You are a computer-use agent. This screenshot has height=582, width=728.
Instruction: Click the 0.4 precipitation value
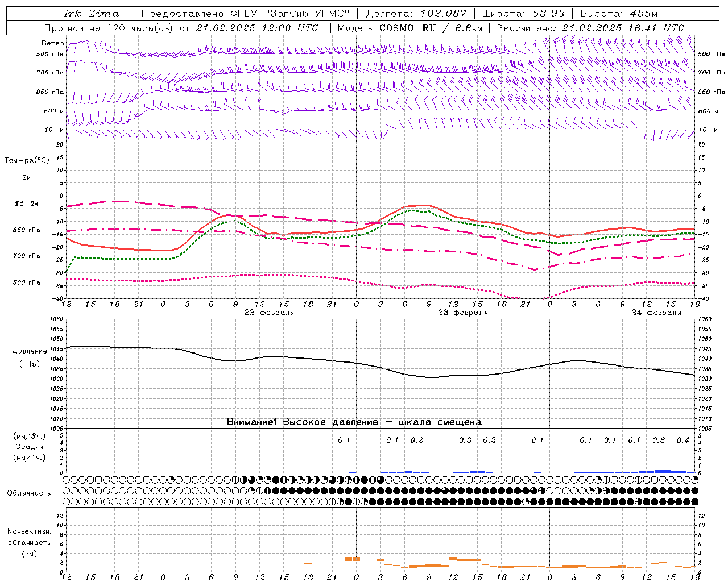(x=683, y=440)
